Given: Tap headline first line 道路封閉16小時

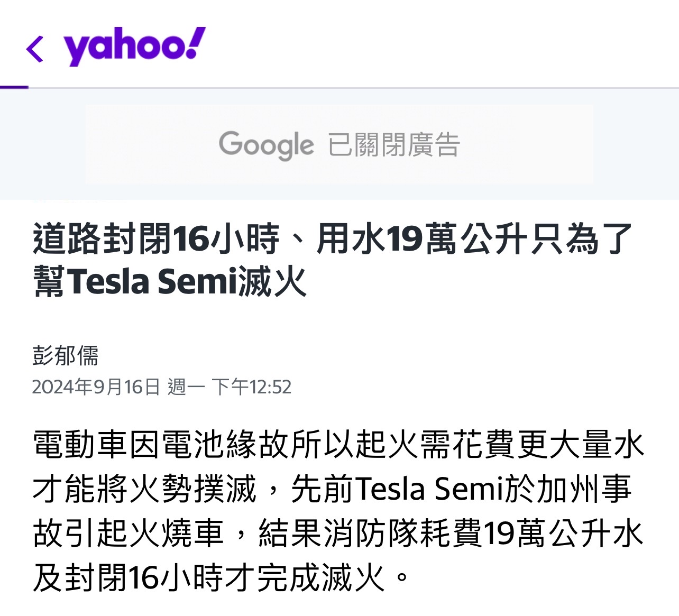Looking at the screenshot, I should click(156, 238).
